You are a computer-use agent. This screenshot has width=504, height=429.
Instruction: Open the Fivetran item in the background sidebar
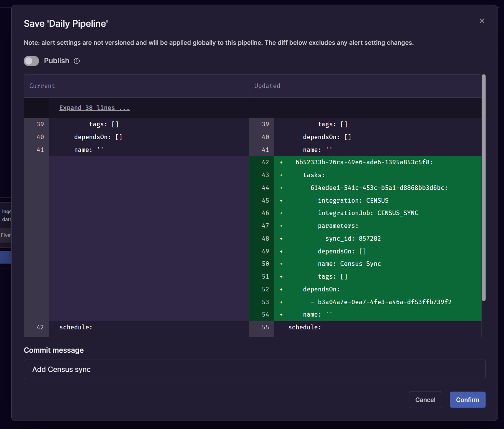5,235
